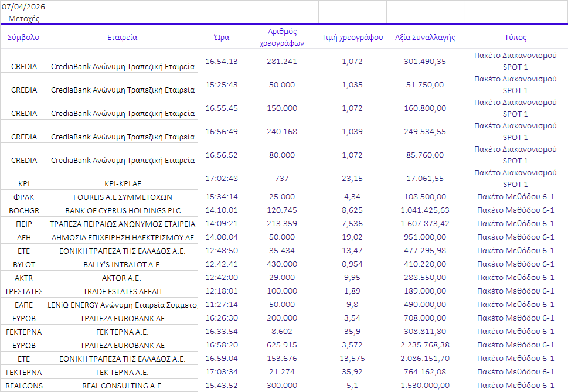
Task: Click the Εταιρεία column header
Action: (x=123, y=38)
